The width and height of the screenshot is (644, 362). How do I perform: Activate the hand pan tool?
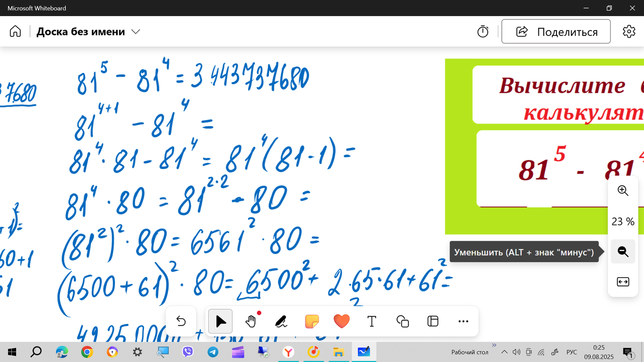coord(251,321)
